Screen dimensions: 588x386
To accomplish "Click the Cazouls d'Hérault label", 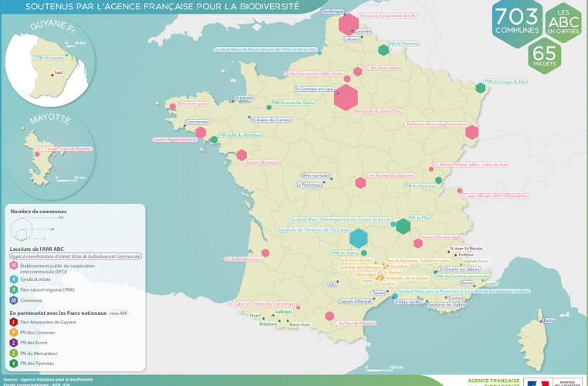I will click(355, 301).
